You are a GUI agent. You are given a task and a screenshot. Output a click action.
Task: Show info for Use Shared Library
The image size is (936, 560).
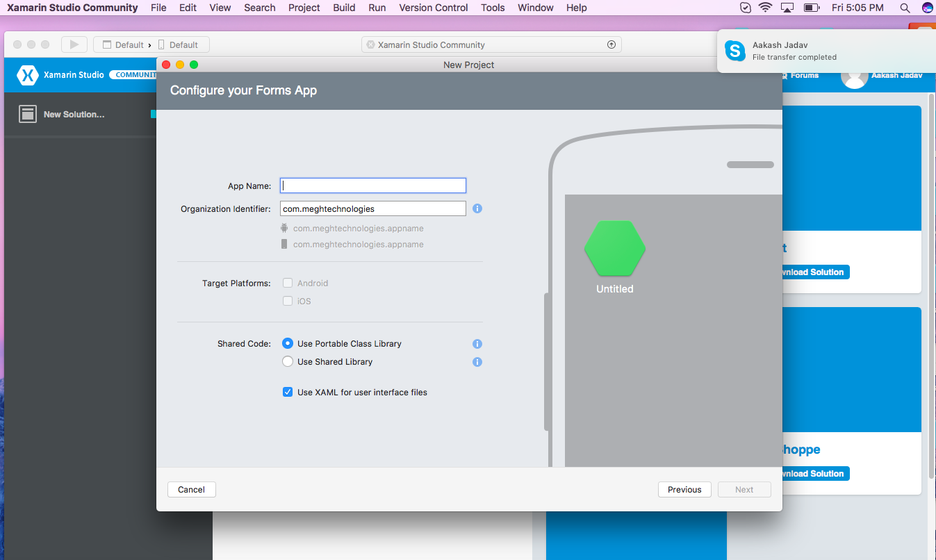click(x=477, y=362)
